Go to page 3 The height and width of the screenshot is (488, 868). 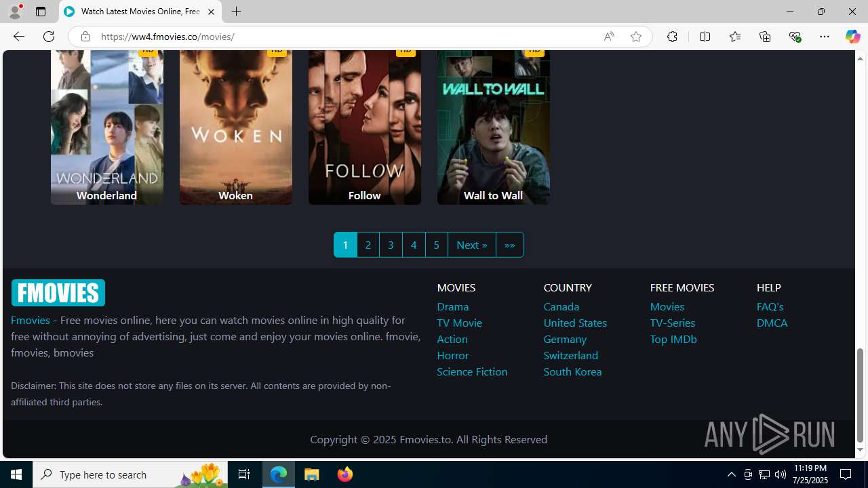coord(391,245)
